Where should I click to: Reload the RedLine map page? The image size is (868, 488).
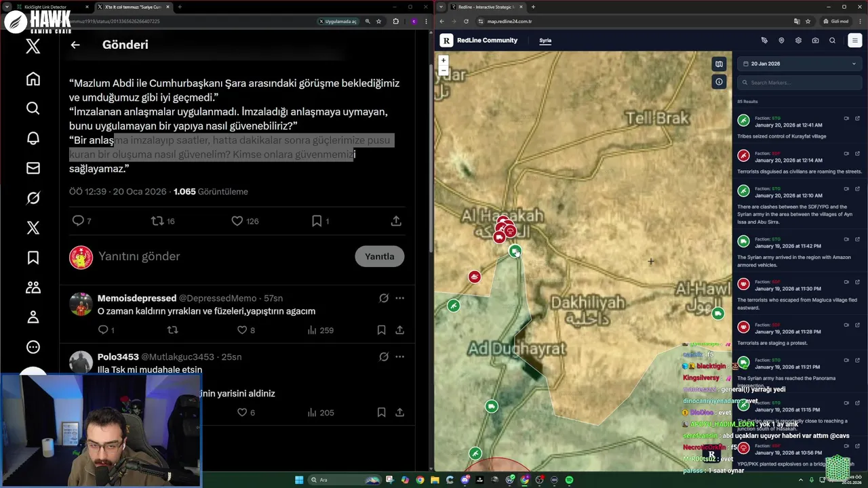click(x=466, y=21)
